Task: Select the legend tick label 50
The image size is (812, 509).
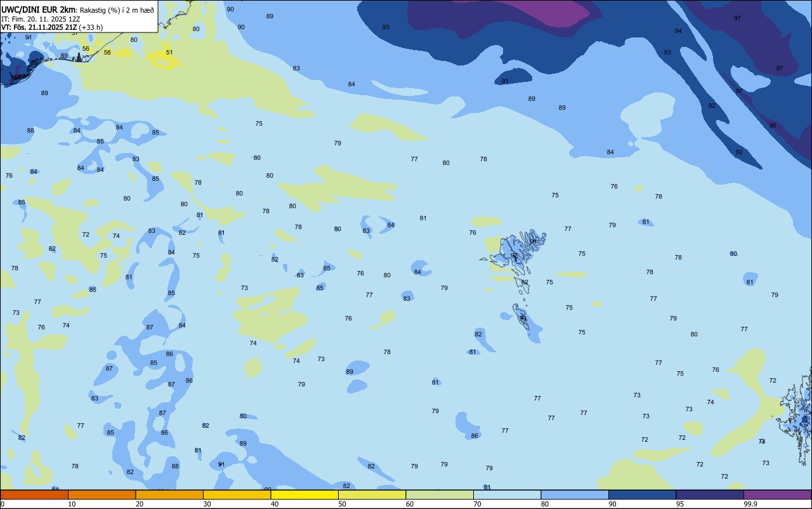Action: tap(343, 504)
